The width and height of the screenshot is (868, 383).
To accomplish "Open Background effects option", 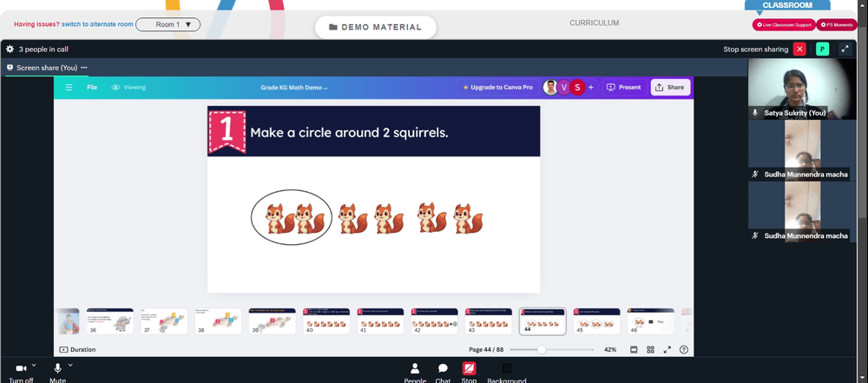I will tap(507, 373).
